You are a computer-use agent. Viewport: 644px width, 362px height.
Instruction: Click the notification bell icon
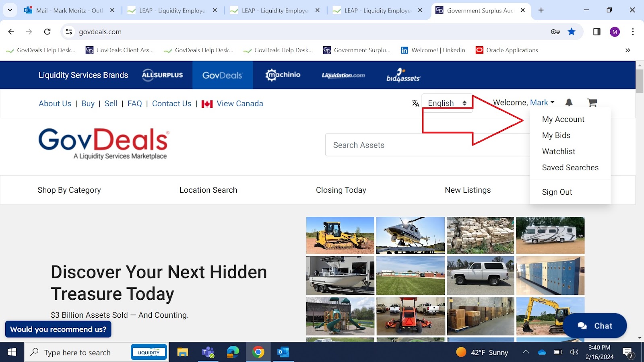pyautogui.click(x=569, y=103)
